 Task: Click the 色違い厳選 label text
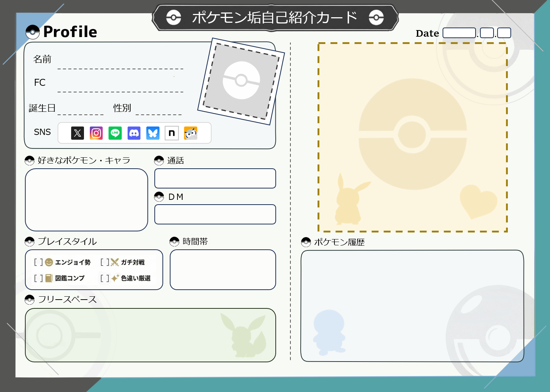click(136, 278)
